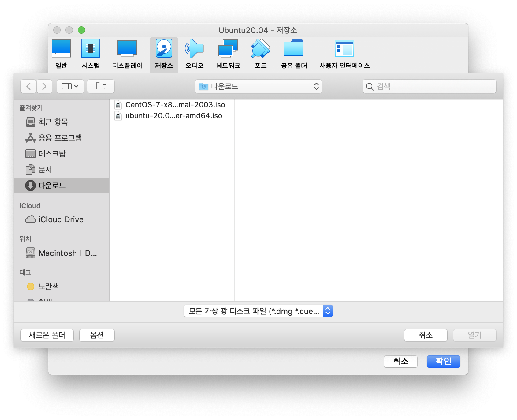This screenshot has width=517, height=420.
Task: Click the 응용 프로그램 sidebar label
Action: (60, 138)
